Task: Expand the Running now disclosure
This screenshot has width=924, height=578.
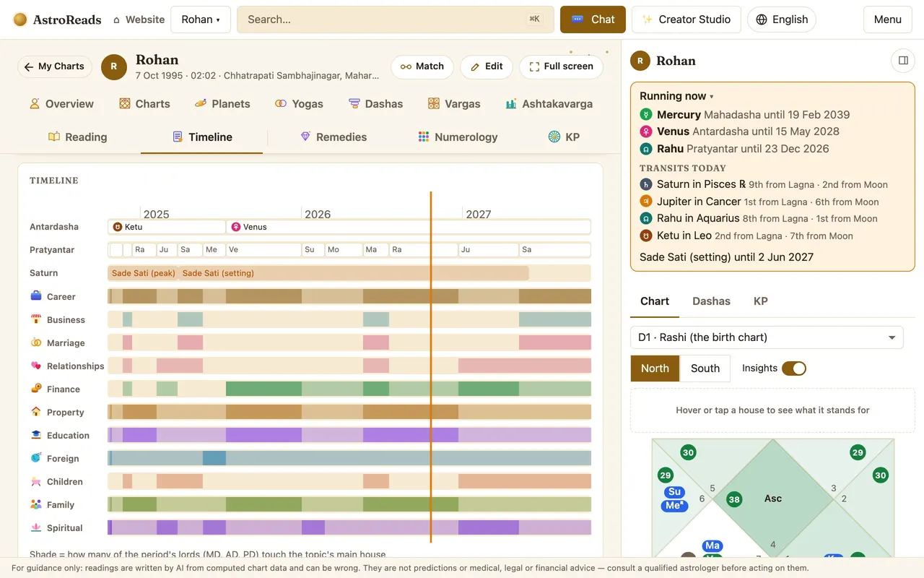Action: click(676, 96)
